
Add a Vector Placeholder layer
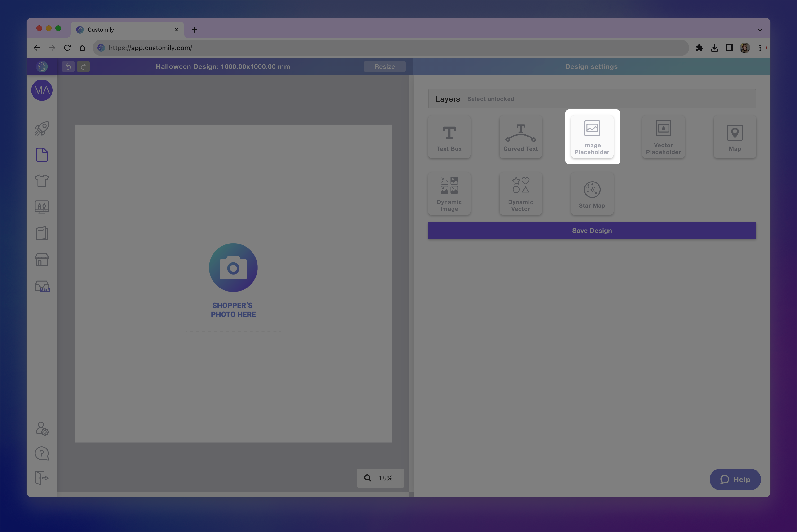point(663,137)
